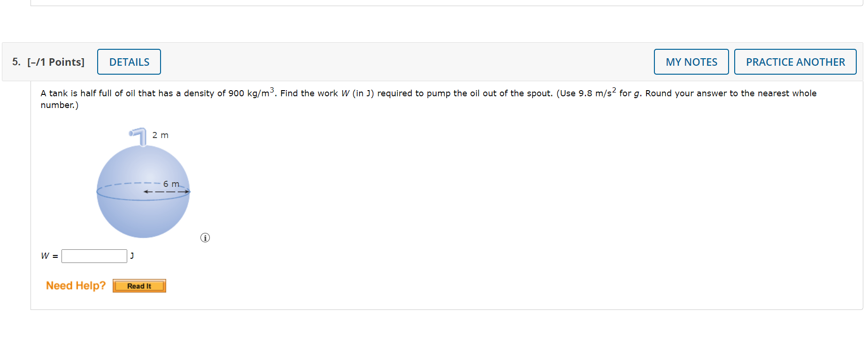Click the word 'number.)' in the problem text
This screenshot has height=355, width=868.
60,105
